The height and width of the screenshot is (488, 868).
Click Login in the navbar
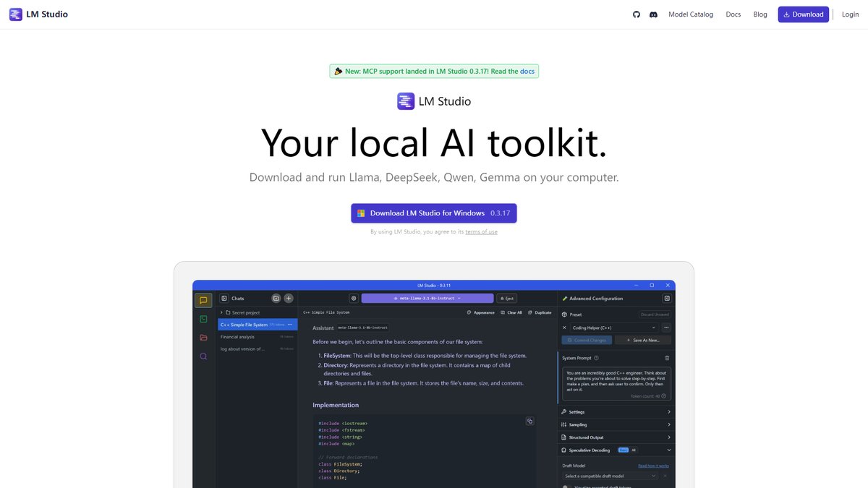(x=851, y=14)
